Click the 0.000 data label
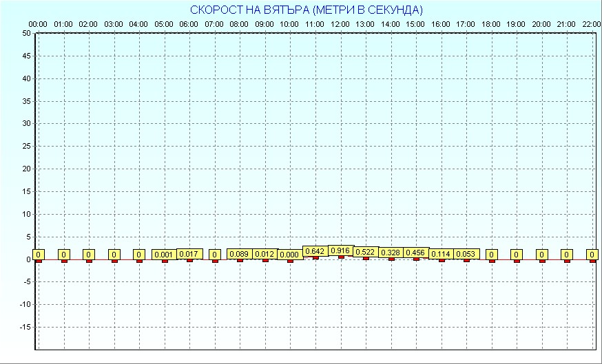 [290, 255]
